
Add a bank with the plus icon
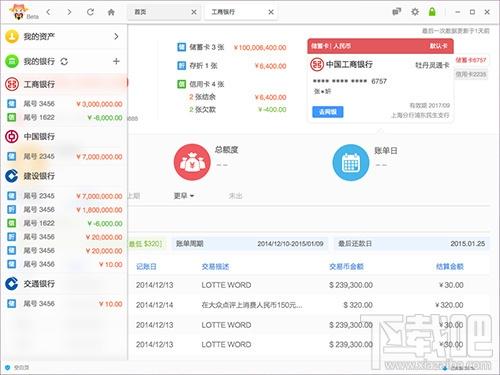click(116, 61)
